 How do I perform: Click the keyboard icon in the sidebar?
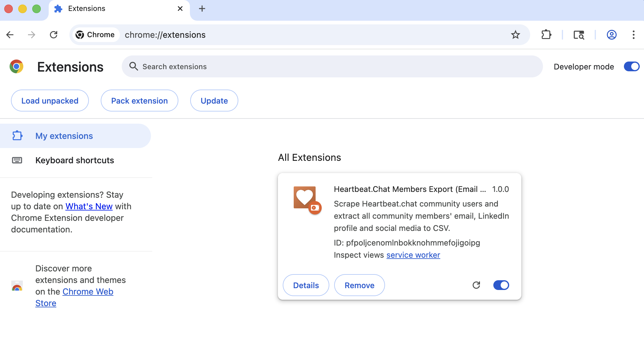[17, 160]
